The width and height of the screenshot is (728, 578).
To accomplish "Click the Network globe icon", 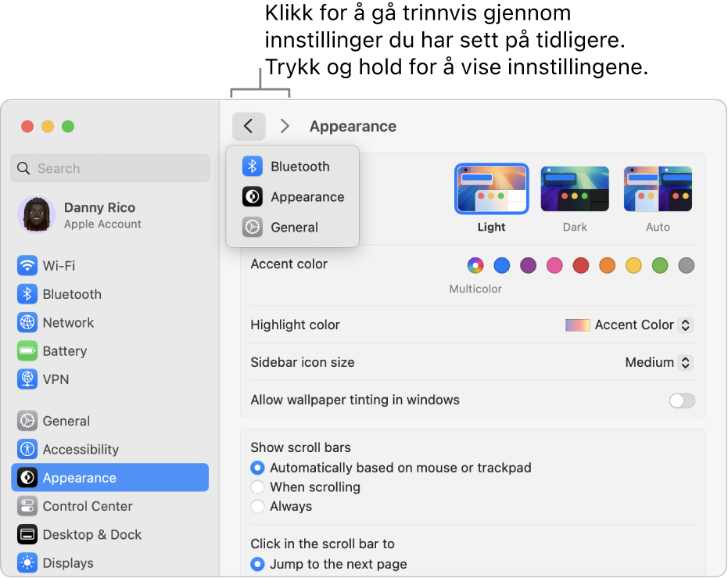I will tap(27, 322).
